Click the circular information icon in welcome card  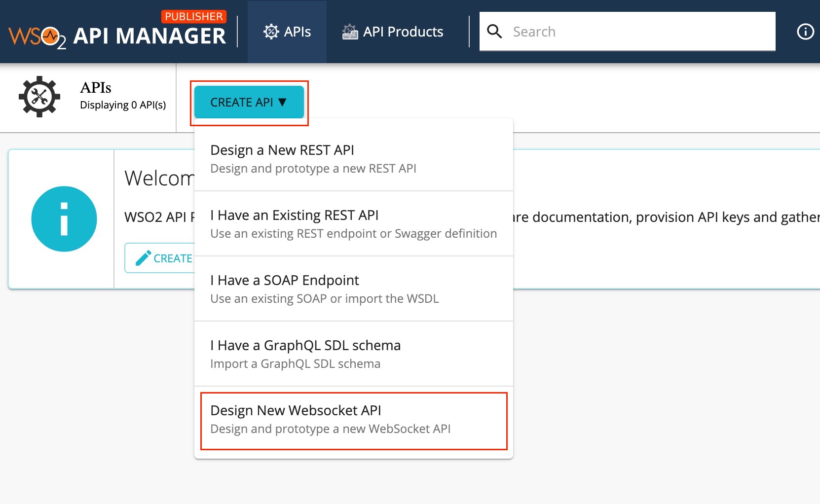(x=64, y=218)
